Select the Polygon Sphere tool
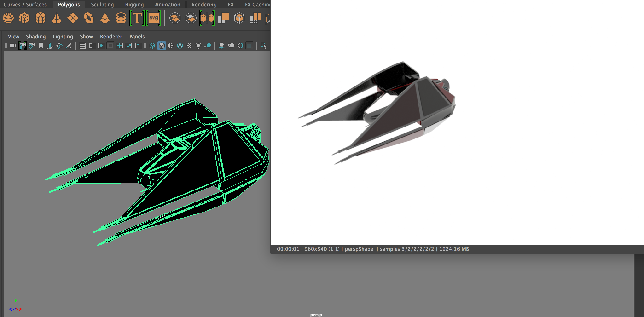The width and height of the screenshot is (644, 317). pyautogui.click(x=8, y=18)
